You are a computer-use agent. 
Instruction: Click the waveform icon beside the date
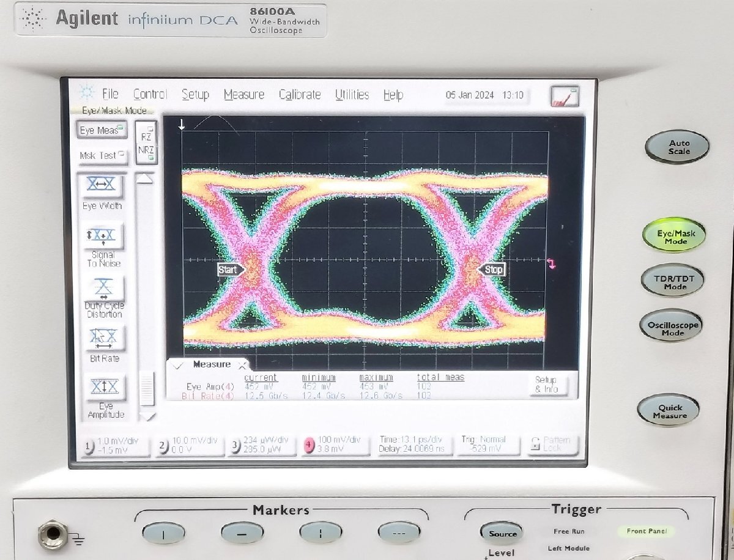point(564,96)
